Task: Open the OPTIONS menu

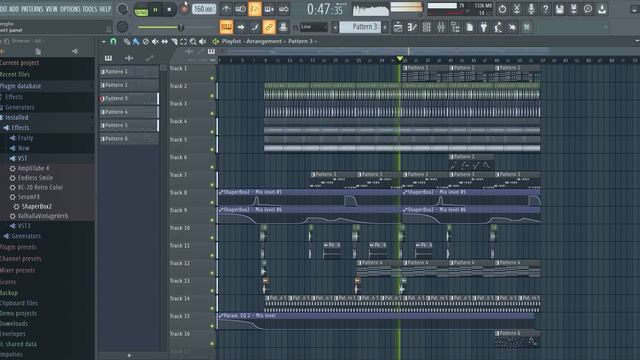Action: [x=70, y=9]
